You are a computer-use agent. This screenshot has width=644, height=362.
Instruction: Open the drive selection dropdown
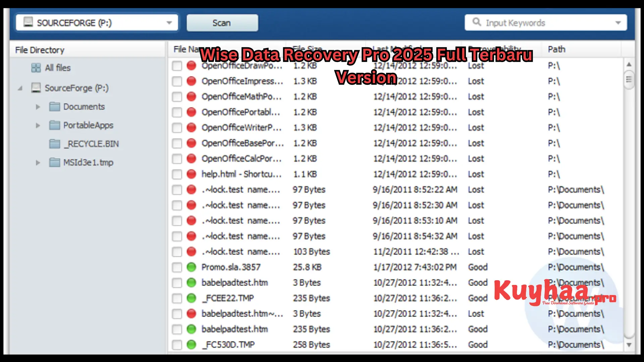(169, 22)
